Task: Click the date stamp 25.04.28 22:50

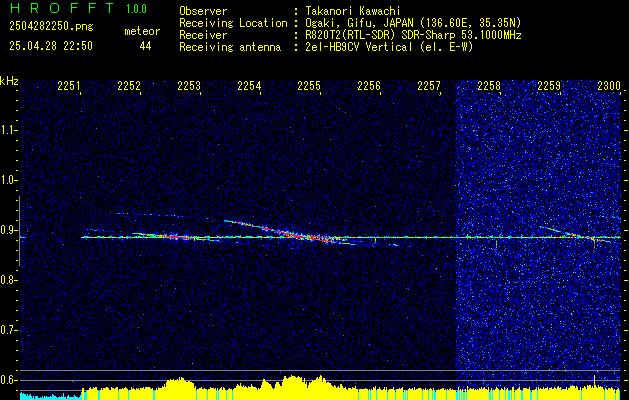Action: point(51,46)
